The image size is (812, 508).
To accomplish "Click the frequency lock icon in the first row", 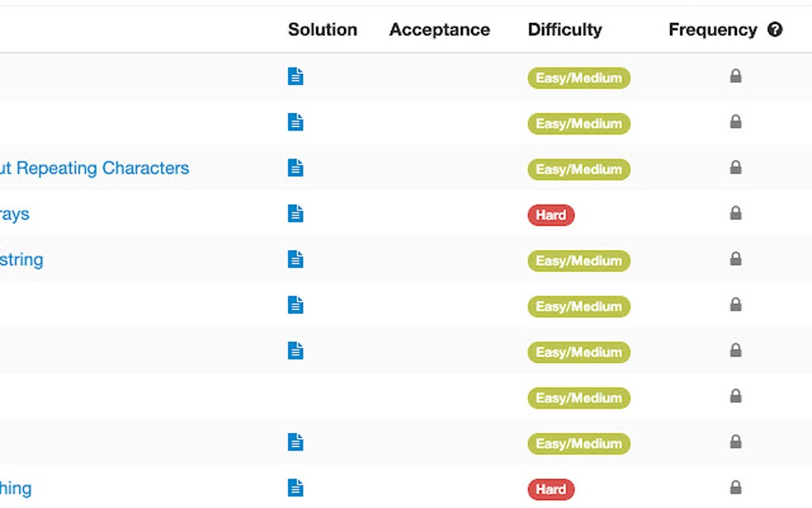I will tap(736, 76).
